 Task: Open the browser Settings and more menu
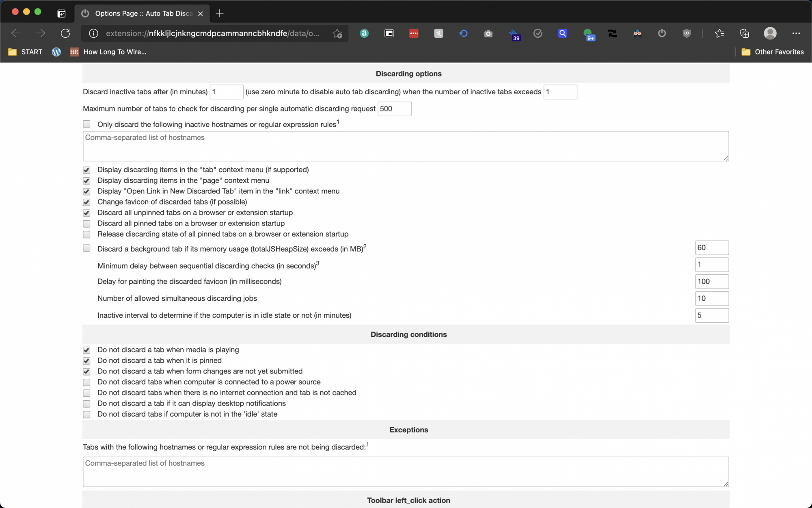[796, 33]
